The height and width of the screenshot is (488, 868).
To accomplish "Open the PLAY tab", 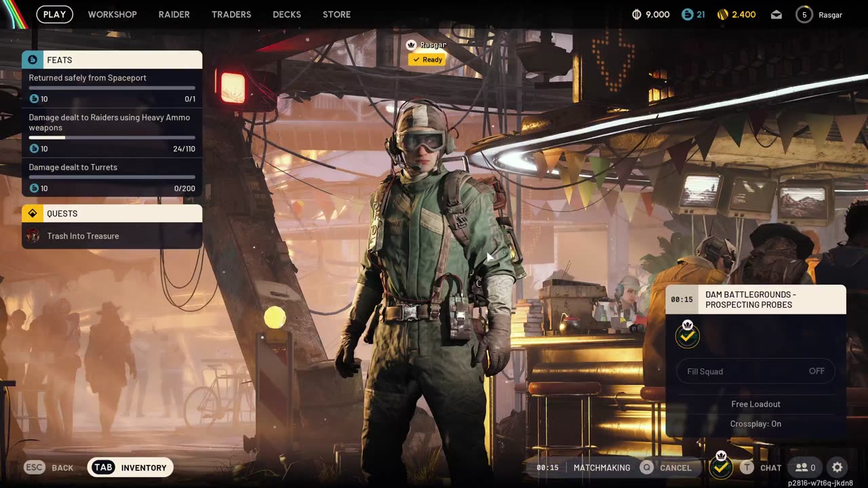I will 54,14.
